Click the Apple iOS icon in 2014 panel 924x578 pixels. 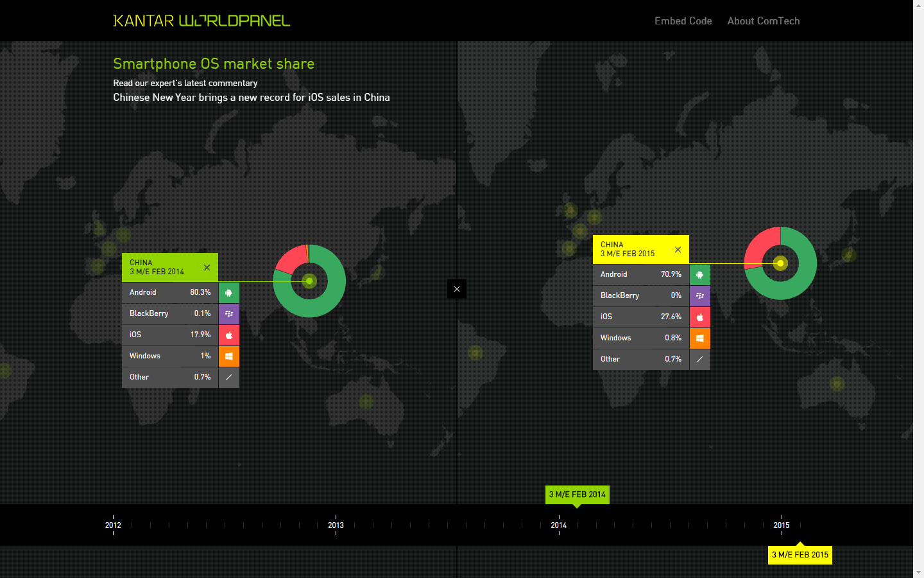click(229, 335)
